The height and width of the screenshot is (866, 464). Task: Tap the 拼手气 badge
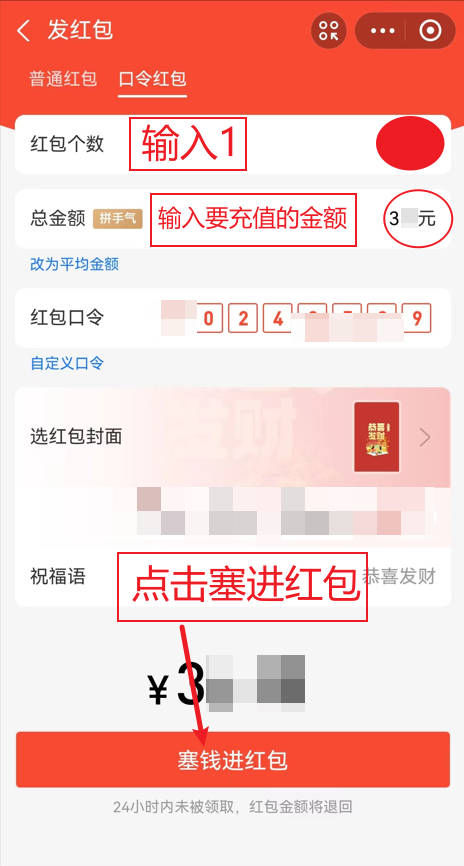coord(118,219)
